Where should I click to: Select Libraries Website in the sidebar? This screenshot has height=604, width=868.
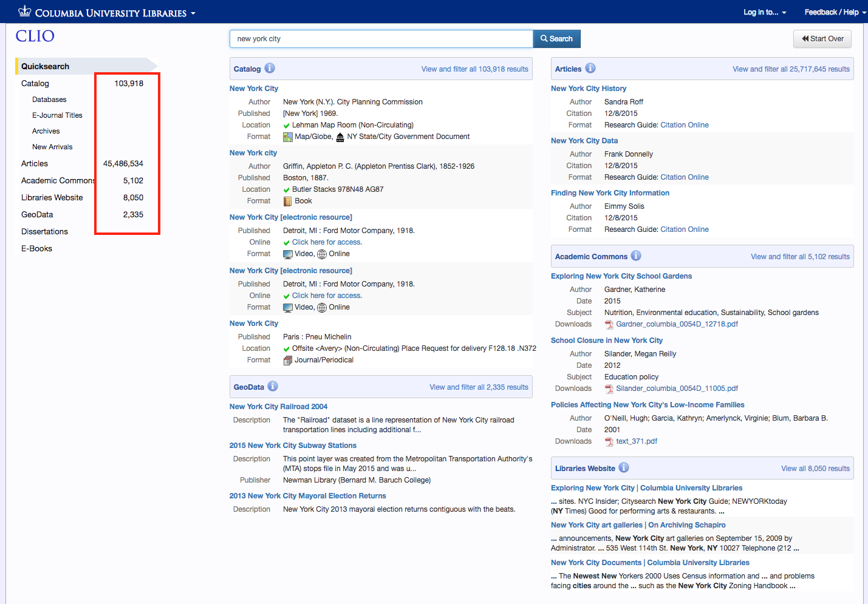52,197
